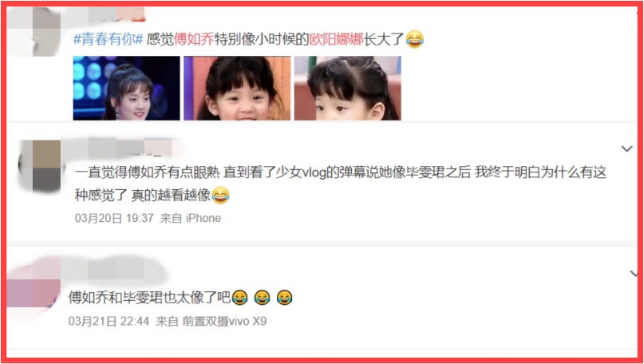Open the 03月21日 22:44 timestamp link
This screenshot has width=644, height=364.
pos(109,321)
